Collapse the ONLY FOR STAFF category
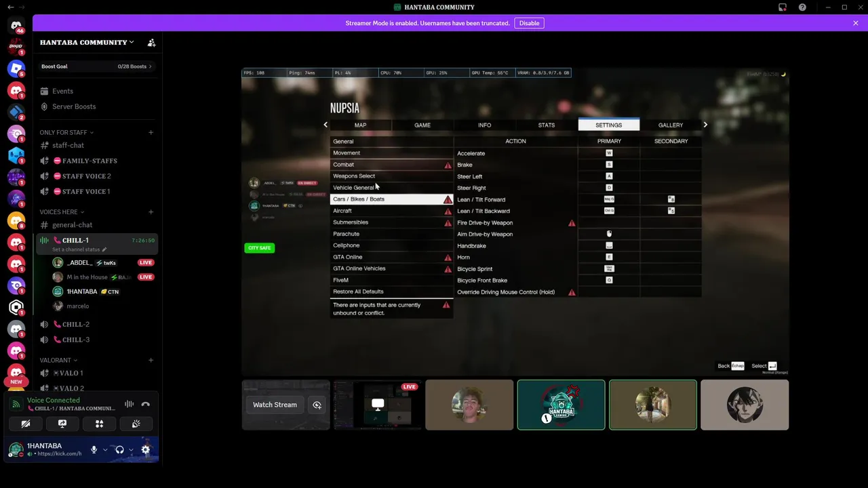 [x=66, y=132]
